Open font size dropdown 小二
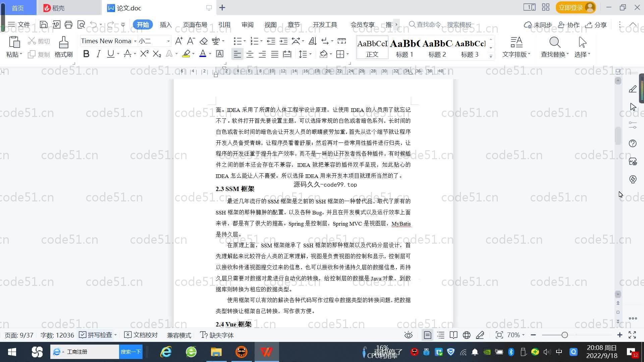The width and height of the screenshot is (644, 362). coord(168,41)
